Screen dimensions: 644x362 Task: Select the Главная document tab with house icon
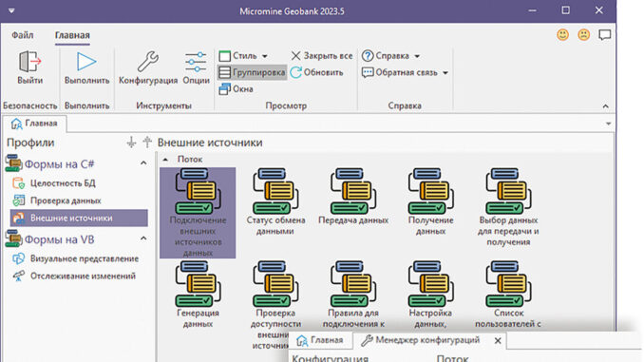[34, 124]
